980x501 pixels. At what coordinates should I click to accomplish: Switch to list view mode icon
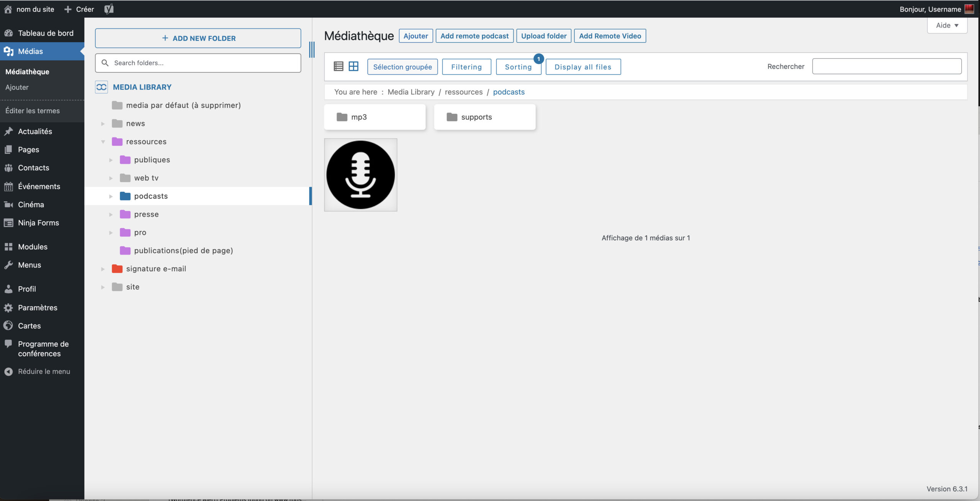(x=338, y=67)
